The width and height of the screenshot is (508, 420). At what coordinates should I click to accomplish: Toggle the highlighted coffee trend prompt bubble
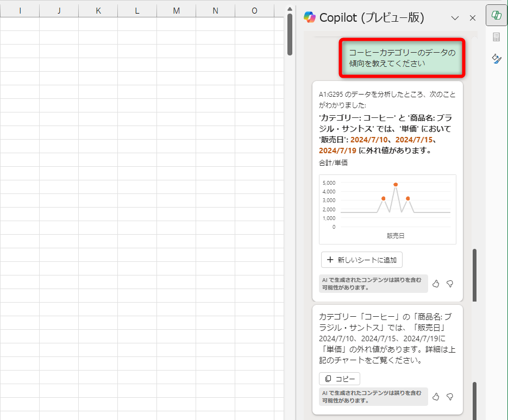click(402, 57)
